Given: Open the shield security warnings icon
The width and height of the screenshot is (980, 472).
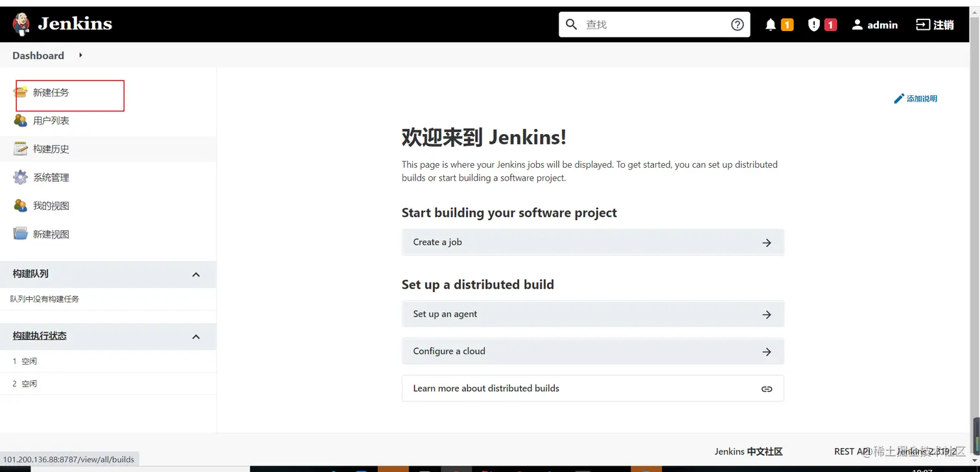Looking at the screenshot, I should [x=814, y=25].
